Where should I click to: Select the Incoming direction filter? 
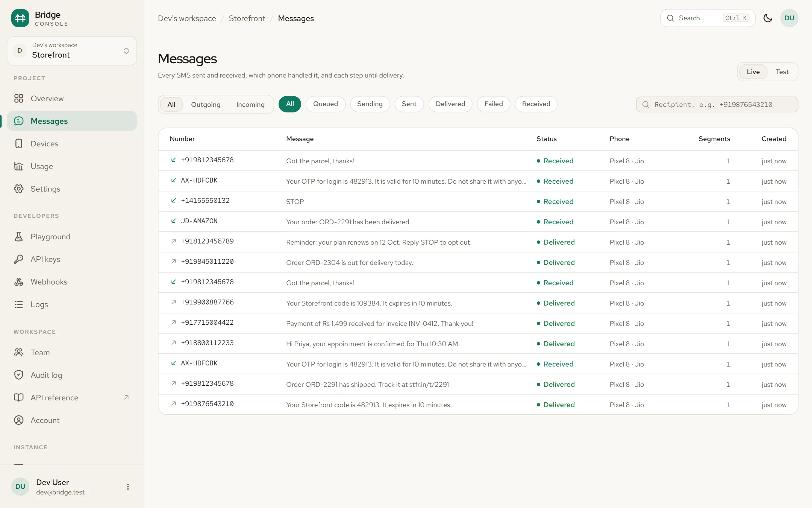250,105
